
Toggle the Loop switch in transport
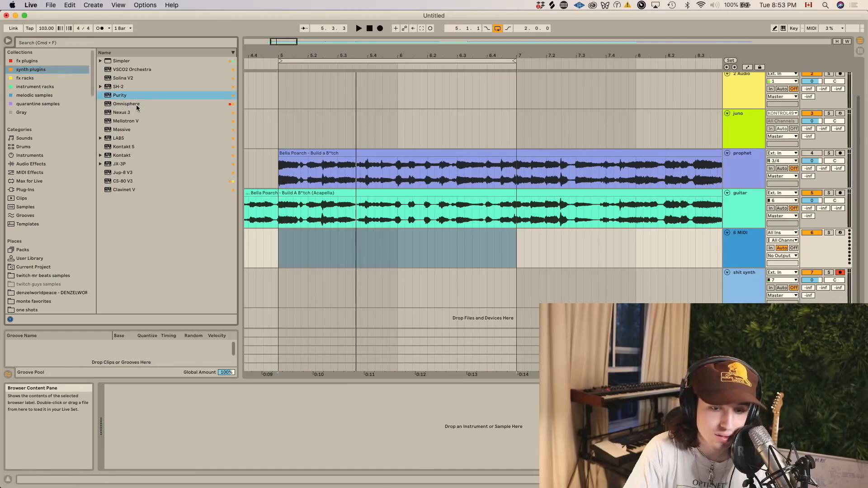pyautogui.click(x=497, y=28)
